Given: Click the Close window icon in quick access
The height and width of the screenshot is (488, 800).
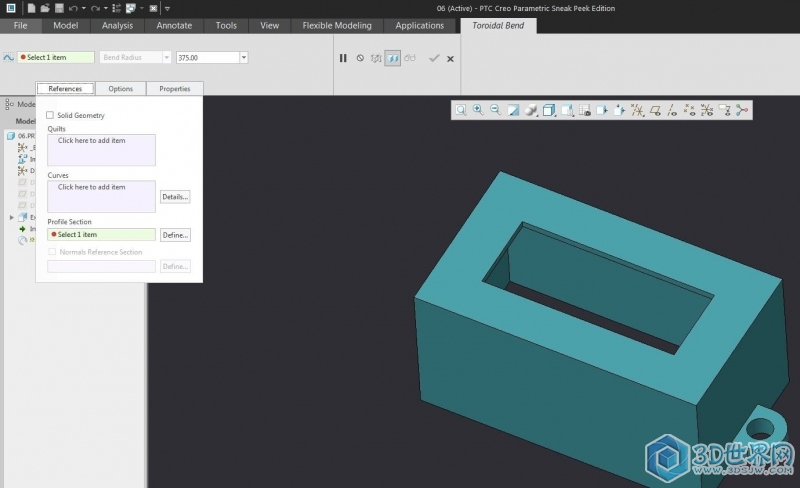Looking at the screenshot, I should click(153, 8).
